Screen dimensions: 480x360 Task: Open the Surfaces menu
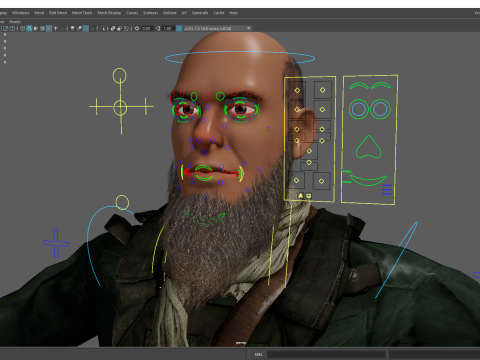(151, 13)
